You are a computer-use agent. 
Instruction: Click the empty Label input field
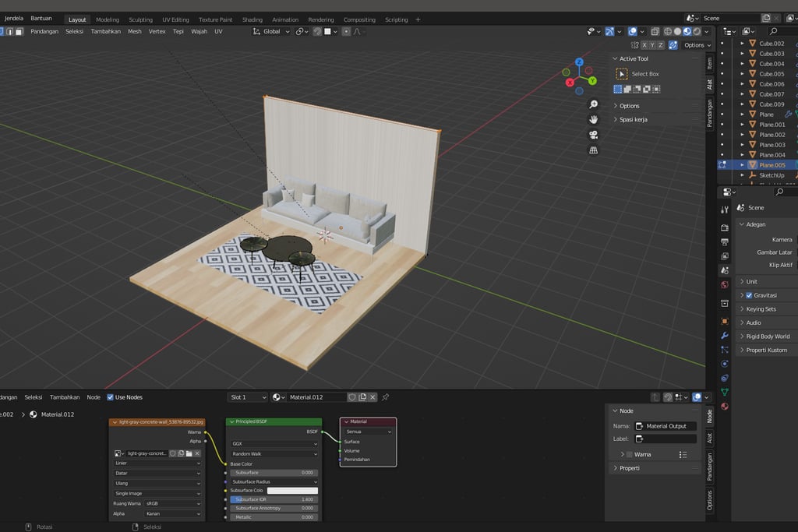(x=666, y=439)
